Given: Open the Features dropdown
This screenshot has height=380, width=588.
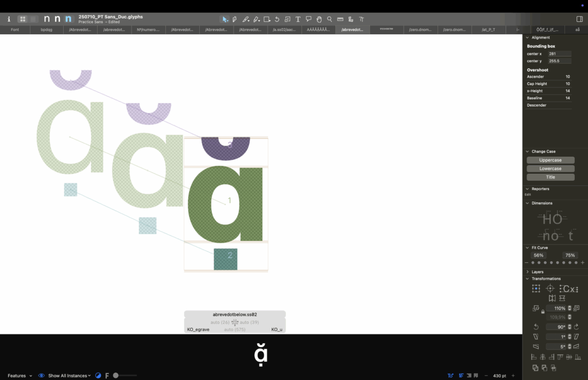Looking at the screenshot, I should click(x=20, y=375).
